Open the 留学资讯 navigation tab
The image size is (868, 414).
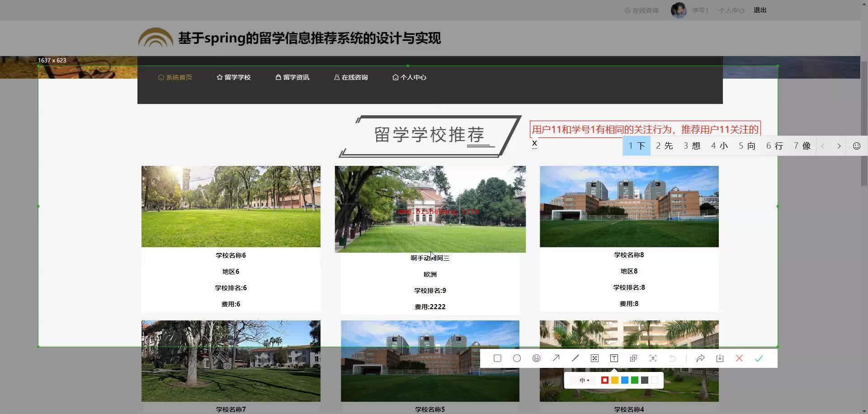pyautogui.click(x=292, y=77)
